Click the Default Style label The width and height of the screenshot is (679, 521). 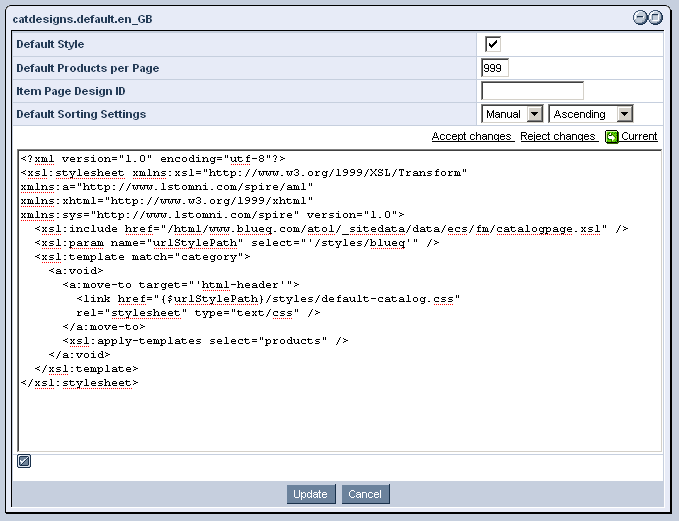pyautogui.click(x=50, y=44)
